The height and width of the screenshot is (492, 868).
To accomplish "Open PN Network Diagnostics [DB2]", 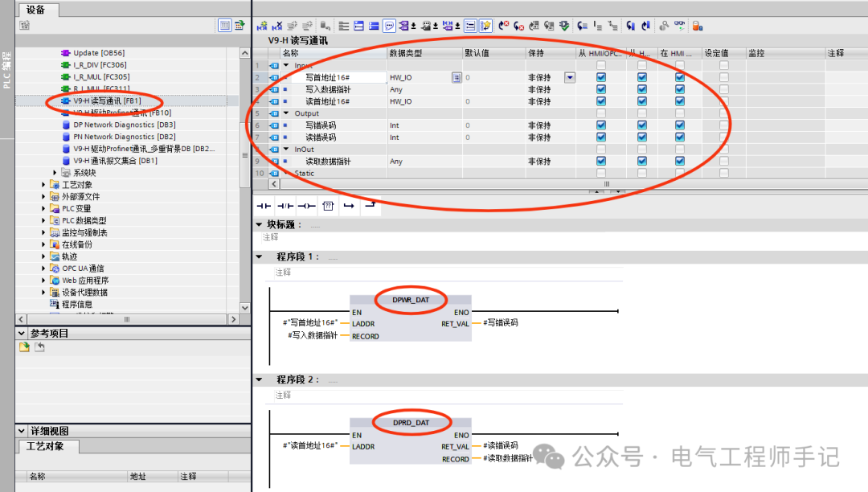I will (x=124, y=137).
